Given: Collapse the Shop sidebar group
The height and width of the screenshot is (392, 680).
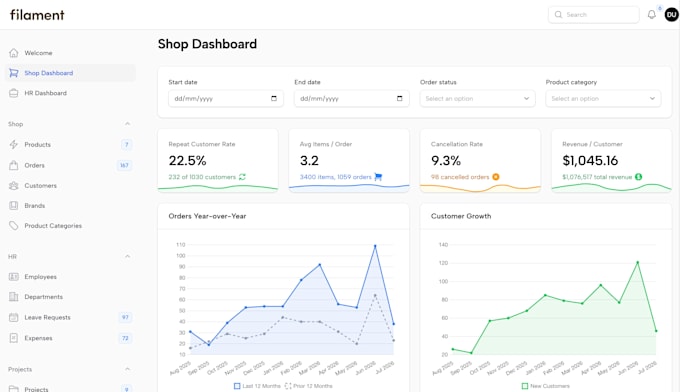Looking at the screenshot, I should [x=128, y=124].
